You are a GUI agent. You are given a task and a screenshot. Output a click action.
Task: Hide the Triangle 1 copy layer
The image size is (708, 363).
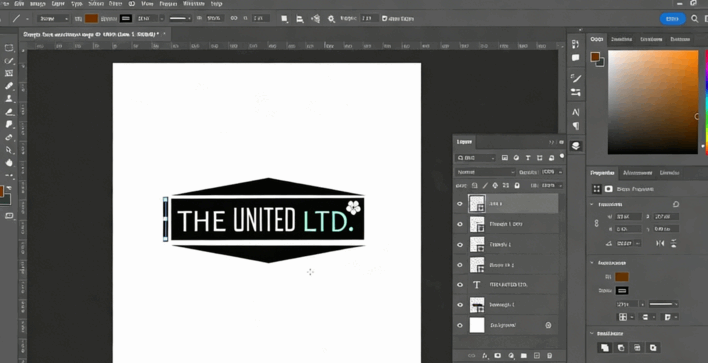(x=460, y=224)
